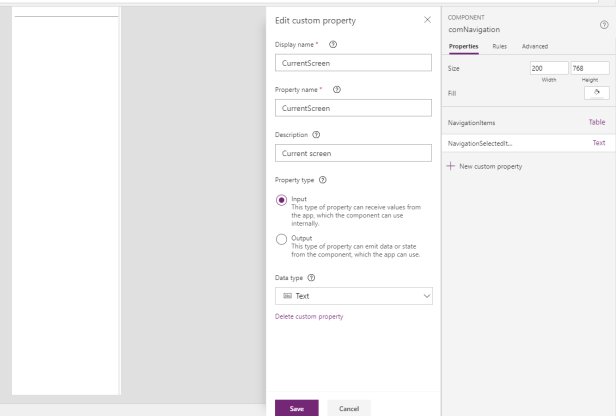The width and height of the screenshot is (616, 416).
Task: Select the Output property type
Action: tap(282, 240)
